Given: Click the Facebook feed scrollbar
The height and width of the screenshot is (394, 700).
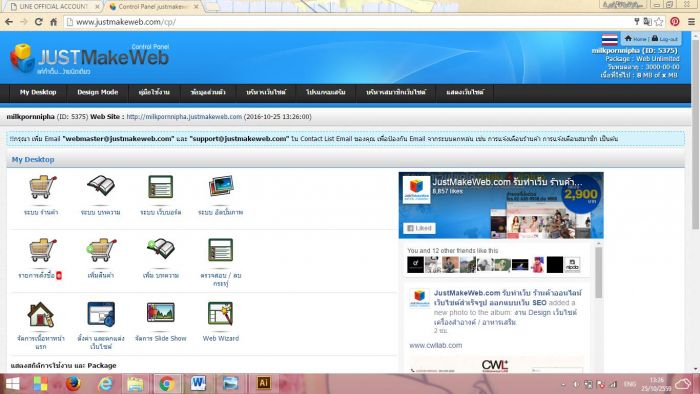Looking at the screenshot, I should click(598, 272).
